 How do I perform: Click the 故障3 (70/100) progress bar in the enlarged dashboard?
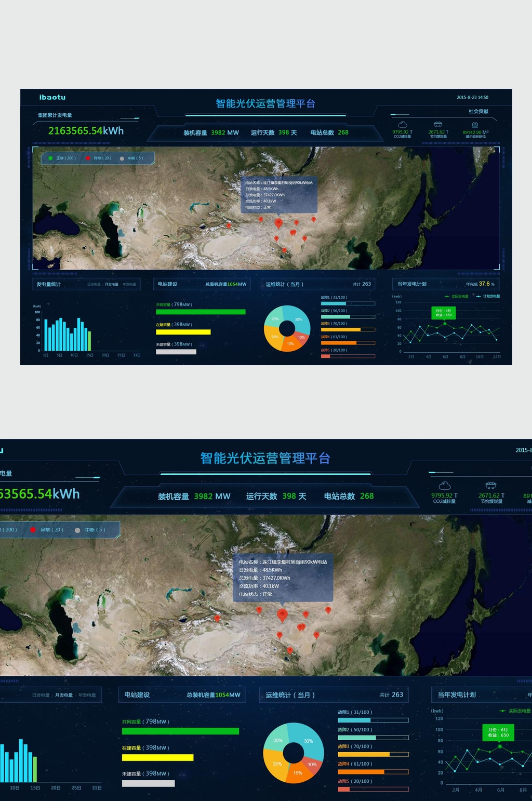point(373,754)
